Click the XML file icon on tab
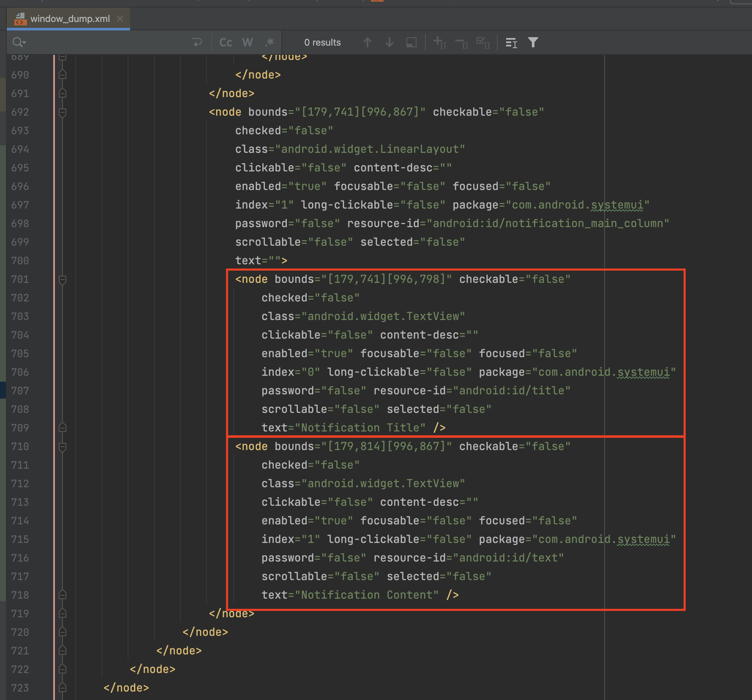752x700 pixels. pyautogui.click(x=20, y=19)
